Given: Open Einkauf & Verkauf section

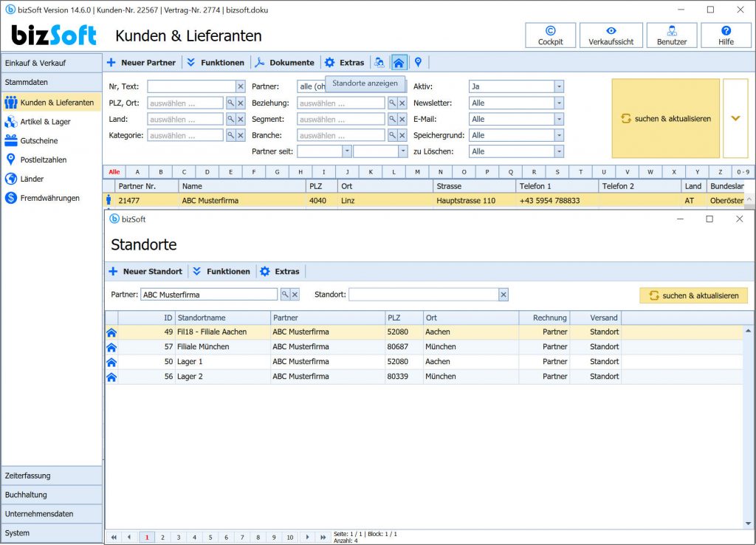Looking at the screenshot, I should pyautogui.click(x=52, y=64).
